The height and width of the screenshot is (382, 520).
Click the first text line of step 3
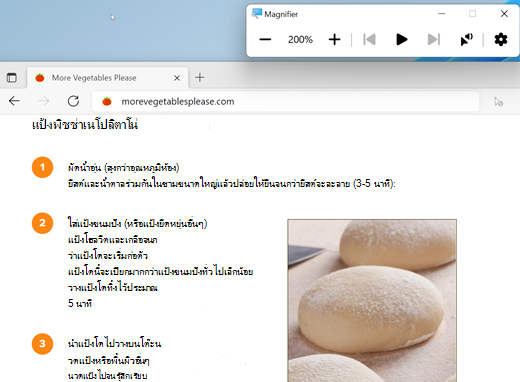(x=114, y=343)
